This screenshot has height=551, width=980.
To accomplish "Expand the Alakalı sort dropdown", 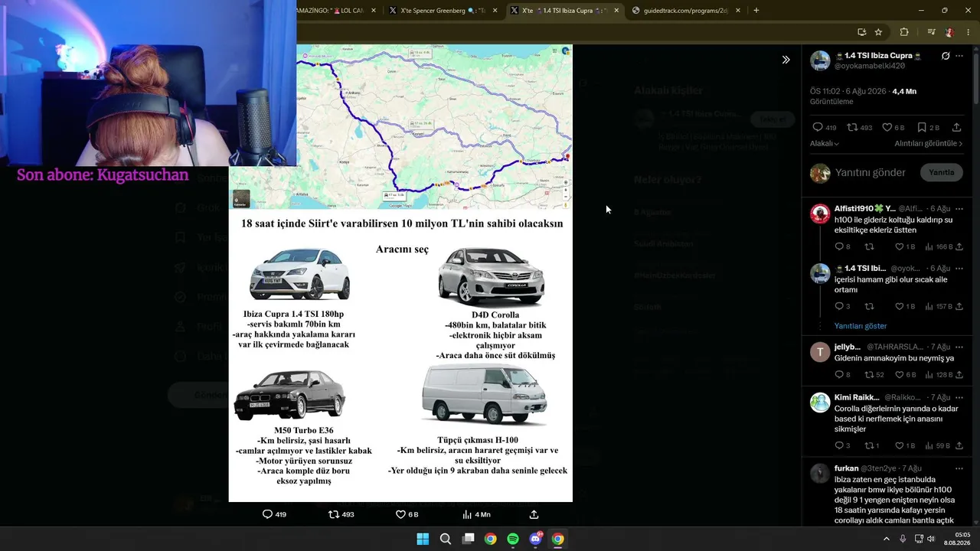I will pos(825,143).
